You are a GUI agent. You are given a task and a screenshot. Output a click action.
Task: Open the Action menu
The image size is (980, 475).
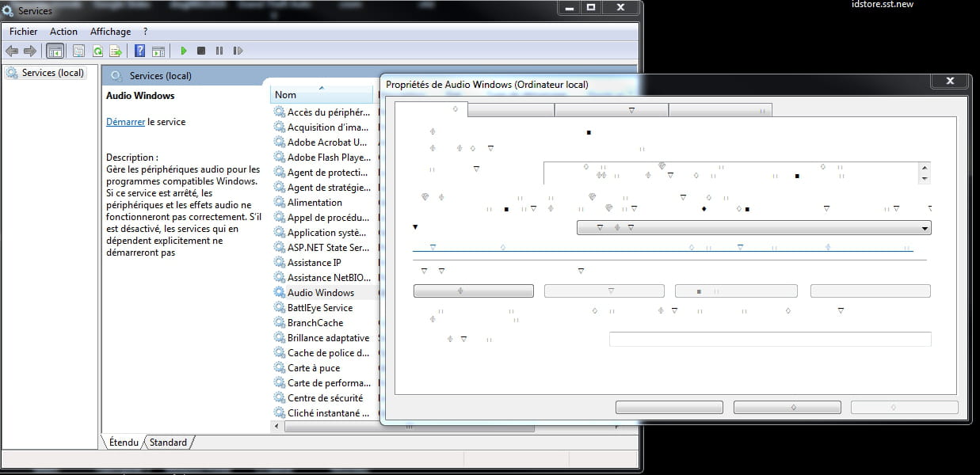(x=63, y=32)
